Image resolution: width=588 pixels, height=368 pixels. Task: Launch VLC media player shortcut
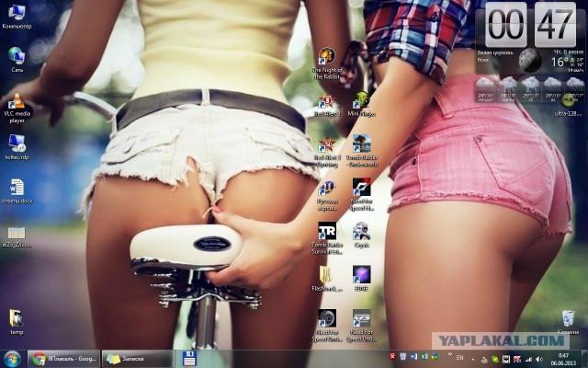tap(17, 103)
